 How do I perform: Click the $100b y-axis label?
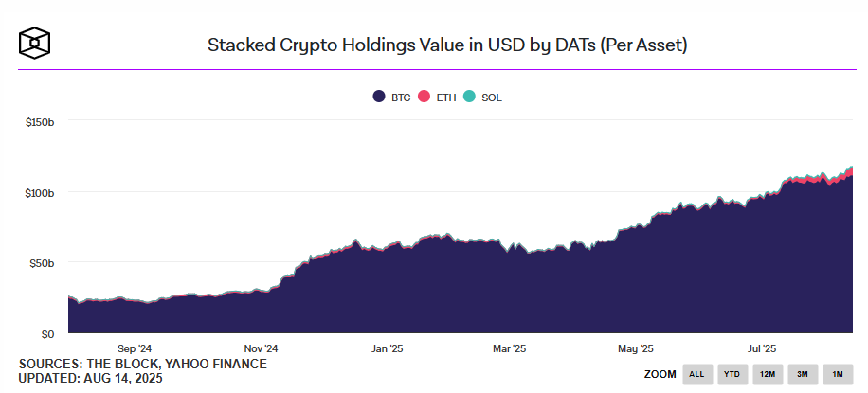click(x=39, y=192)
